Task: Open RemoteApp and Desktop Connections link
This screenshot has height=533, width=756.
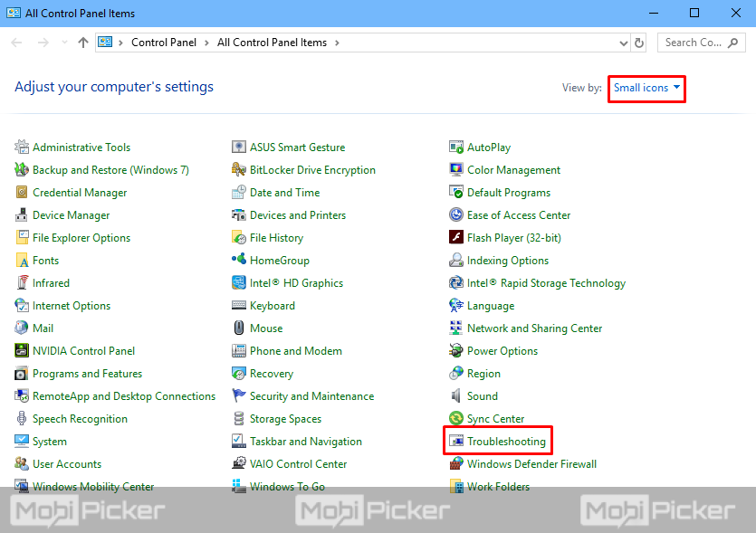Action: point(124,396)
